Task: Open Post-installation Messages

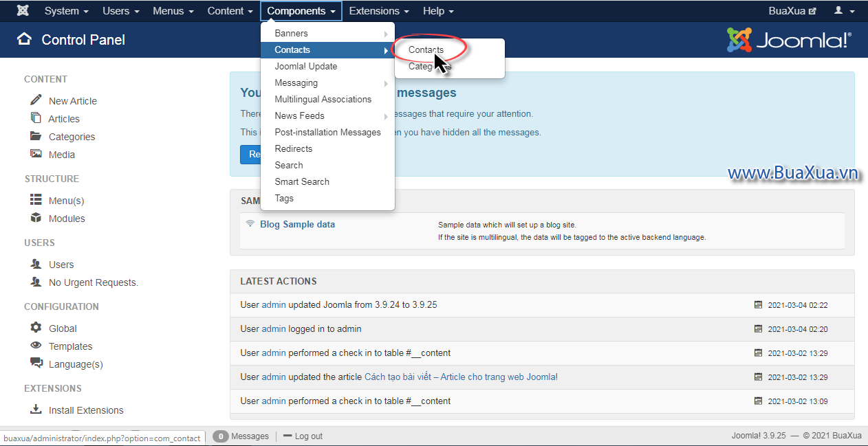Action: (327, 132)
